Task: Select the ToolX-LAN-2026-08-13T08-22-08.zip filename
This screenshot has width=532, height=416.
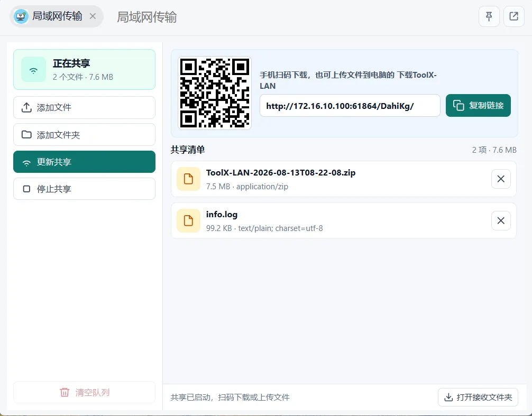Action: click(281, 172)
